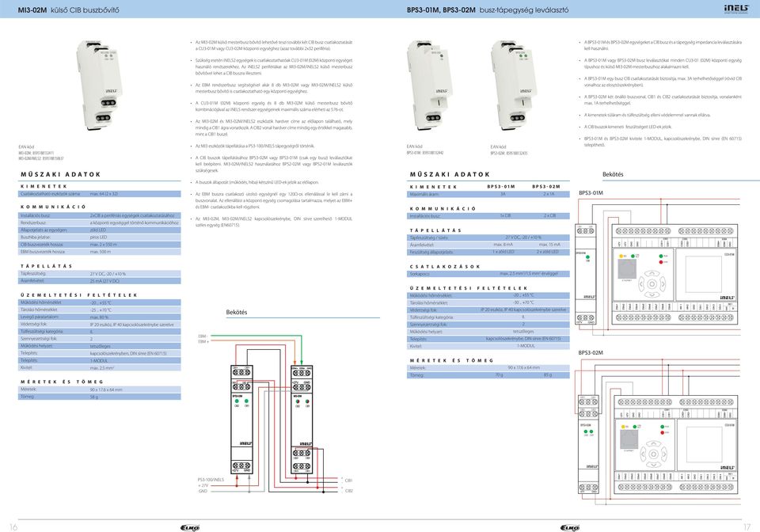Click the 'GND' label below PS3-100/iNELS
Screen dimensions: 760x532
click(x=203, y=491)
